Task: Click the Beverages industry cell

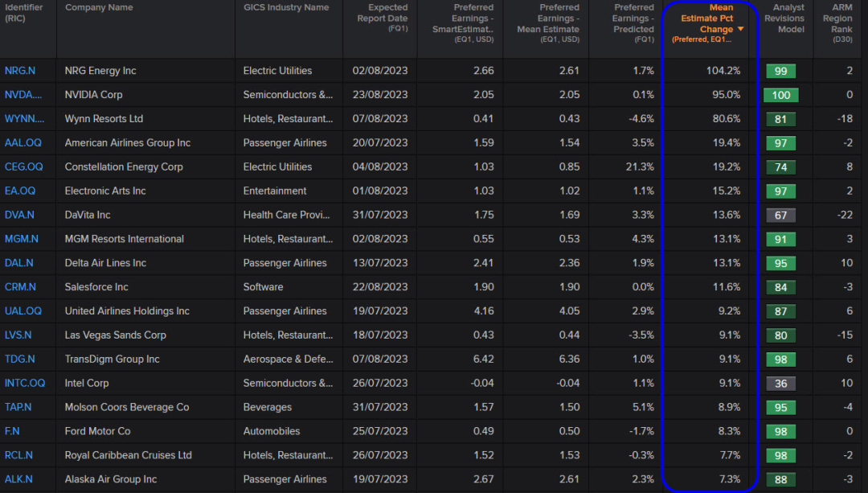Action: click(x=268, y=407)
